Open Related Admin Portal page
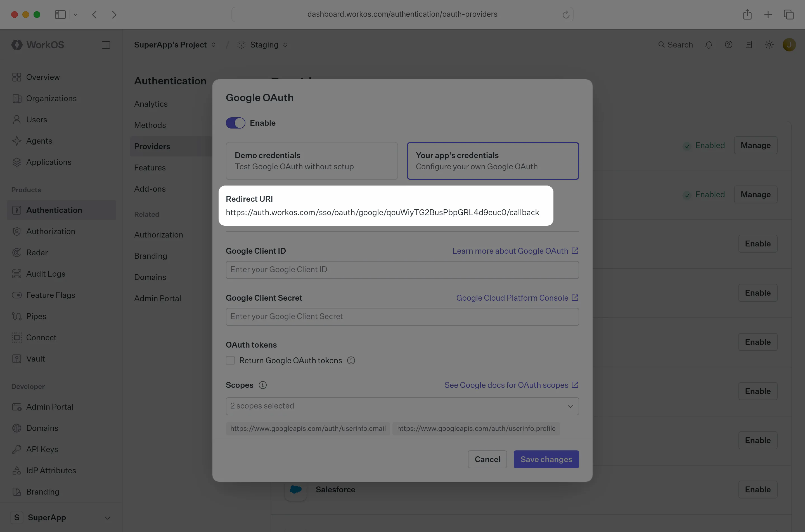This screenshot has height=532, width=805. click(x=157, y=299)
